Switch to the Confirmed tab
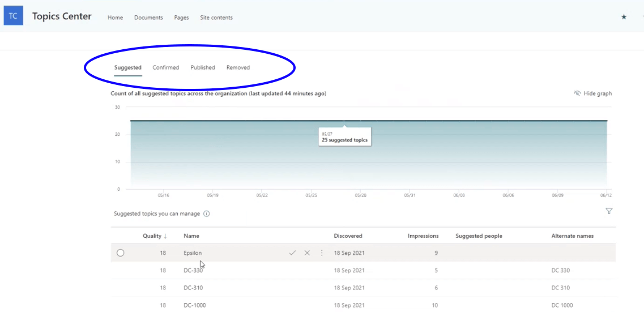Viewport: 644px width, 312px height. (x=166, y=68)
